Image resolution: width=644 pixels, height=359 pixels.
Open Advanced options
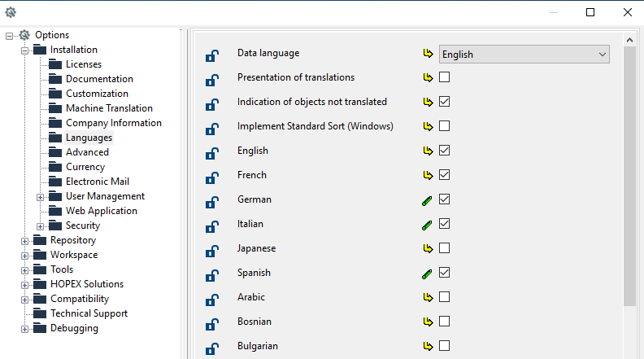pos(87,152)
